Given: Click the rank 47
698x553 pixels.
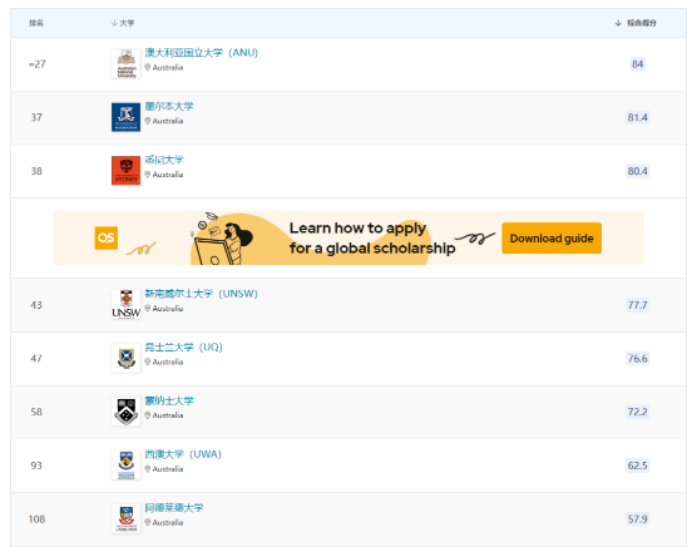Looking at the screenshot, I should (37, 358).
